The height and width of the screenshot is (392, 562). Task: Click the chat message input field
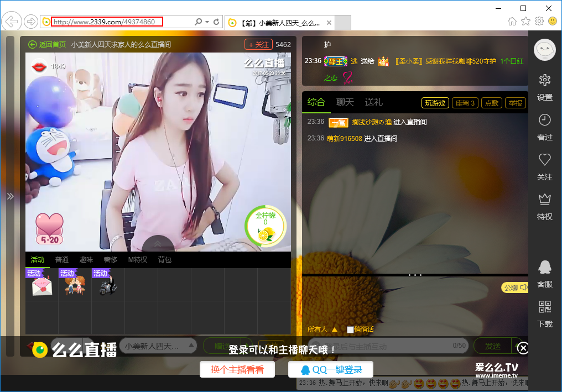[388, 346]
